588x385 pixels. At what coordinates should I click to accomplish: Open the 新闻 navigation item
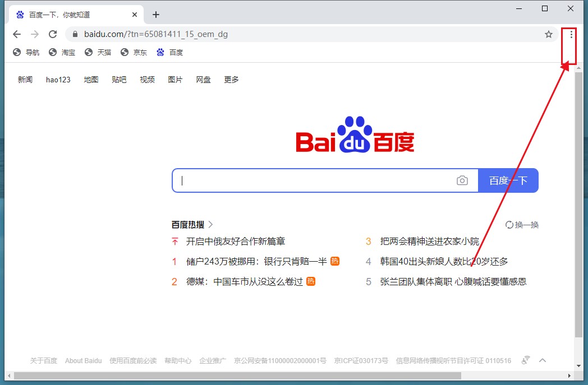coord(25,80)
